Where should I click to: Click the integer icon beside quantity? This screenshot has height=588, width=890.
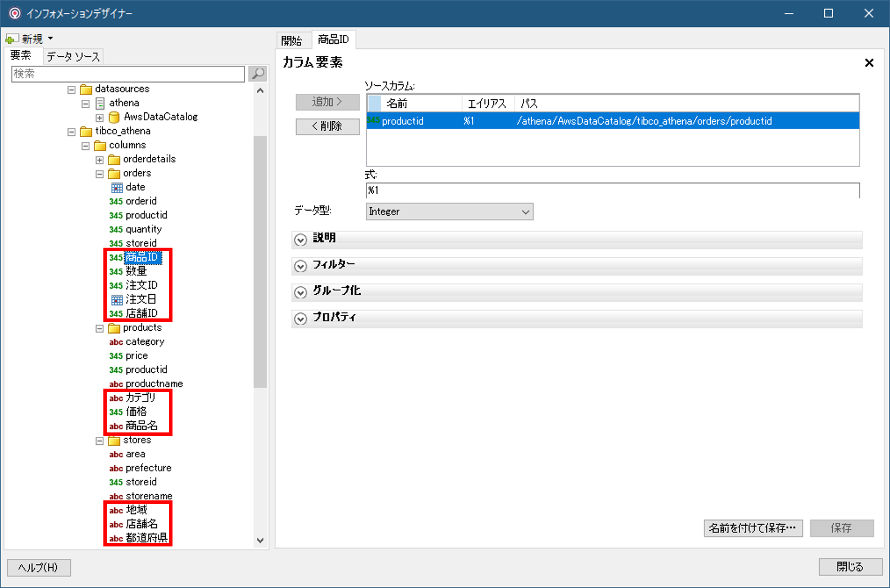116,230
